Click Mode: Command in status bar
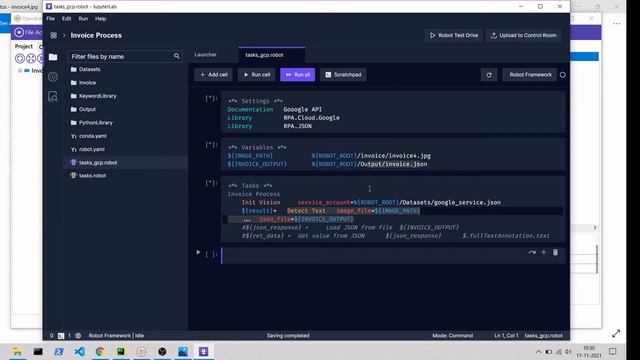 coord(452,336)
